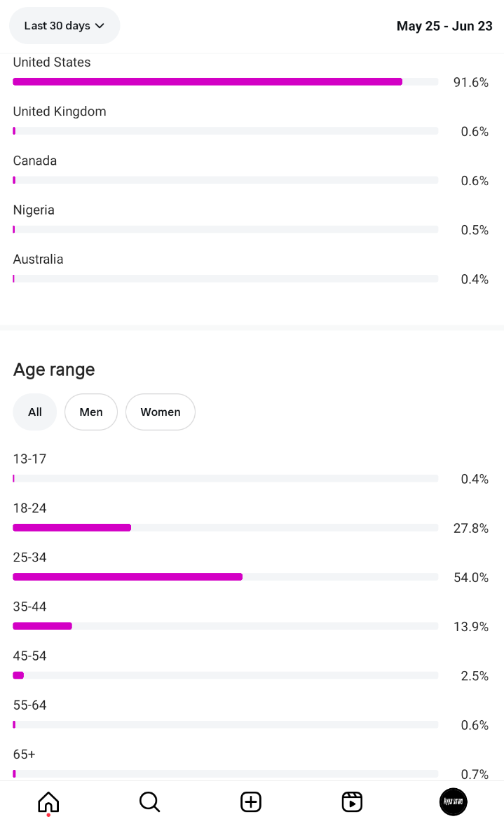
Task: Click the 18-24 age range bar
Action: point(226,527)
